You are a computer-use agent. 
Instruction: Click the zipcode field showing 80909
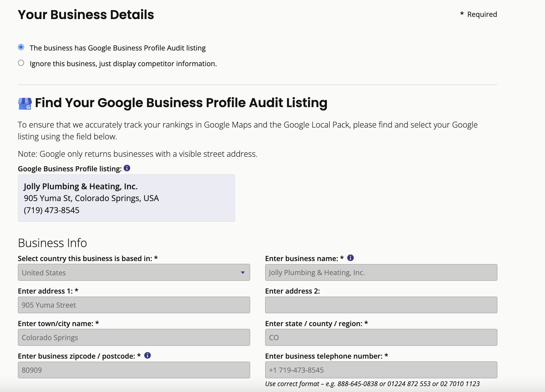tap(134, 370)
